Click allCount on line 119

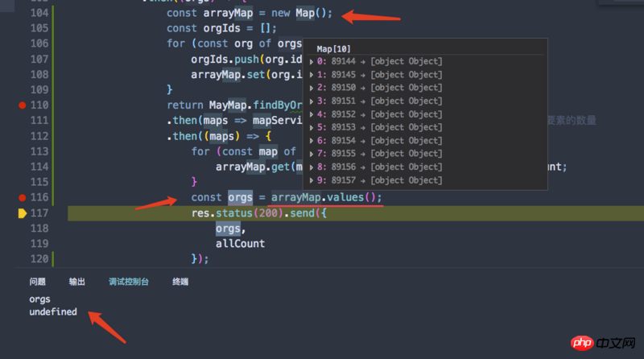pos(240,244)
